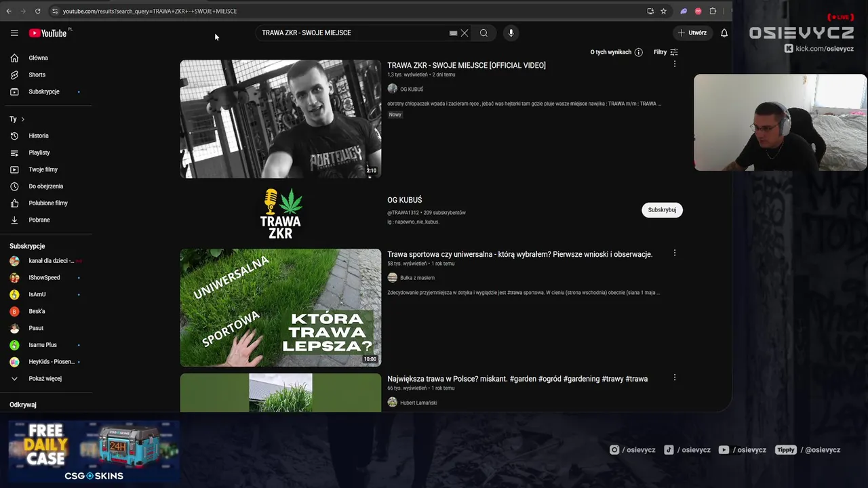Open Największa trawa w Polsce video title
Image resolution: width=868 pixels, height=488 pixels.
517,379
